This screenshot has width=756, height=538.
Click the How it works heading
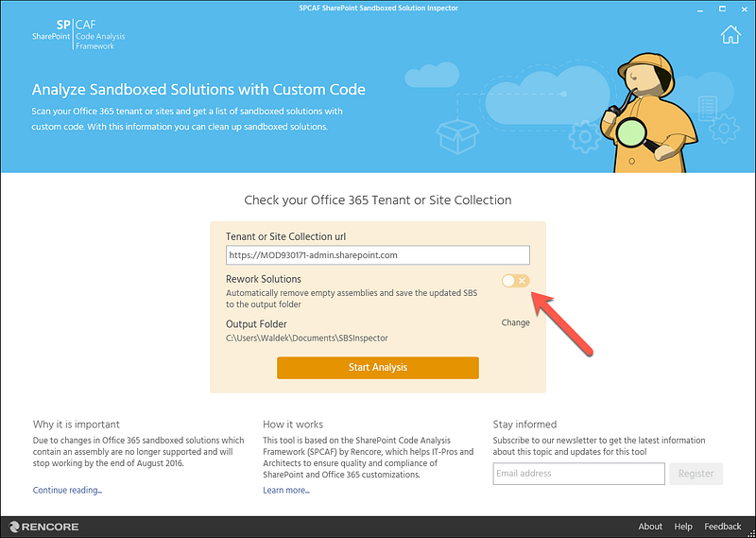tap(293, 425)
